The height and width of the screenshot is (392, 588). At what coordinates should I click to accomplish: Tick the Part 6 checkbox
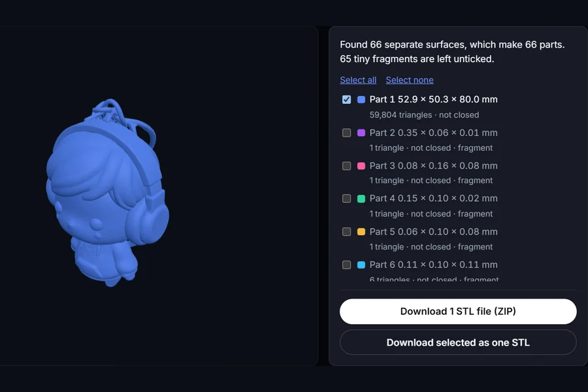pyautogui.click(x=346, y=265)
